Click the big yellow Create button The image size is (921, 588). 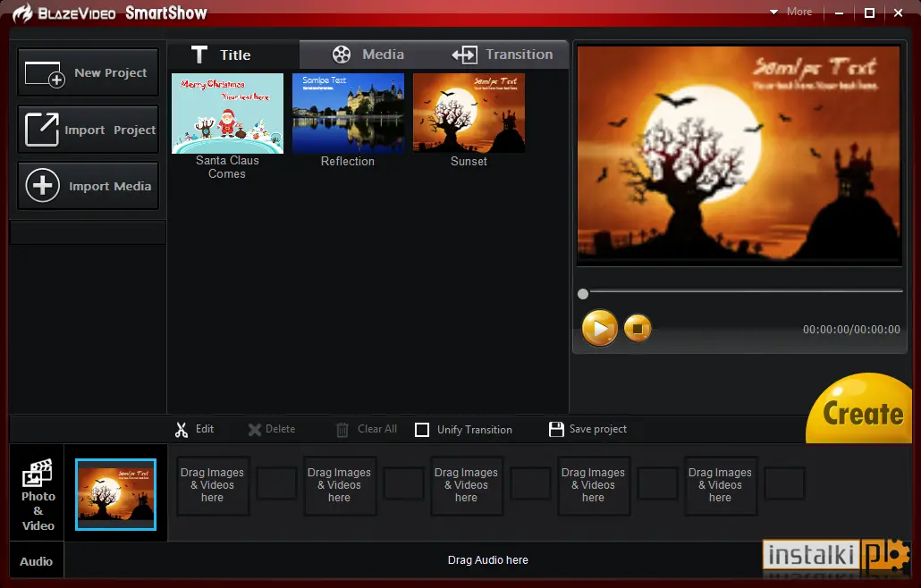[x=860, y=411]
